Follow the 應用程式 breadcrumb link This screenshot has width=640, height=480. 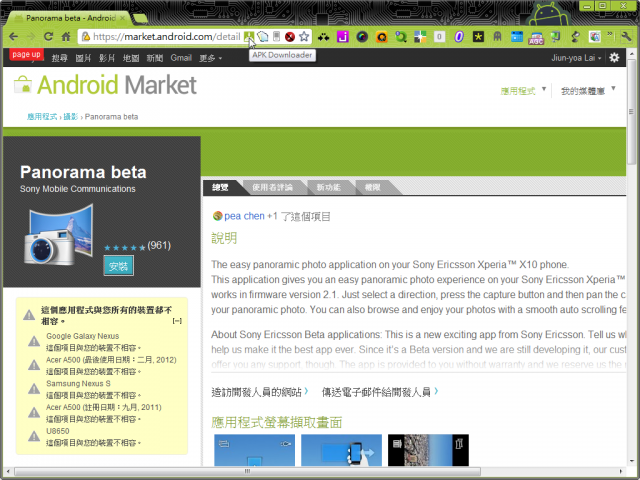point(42,117)
